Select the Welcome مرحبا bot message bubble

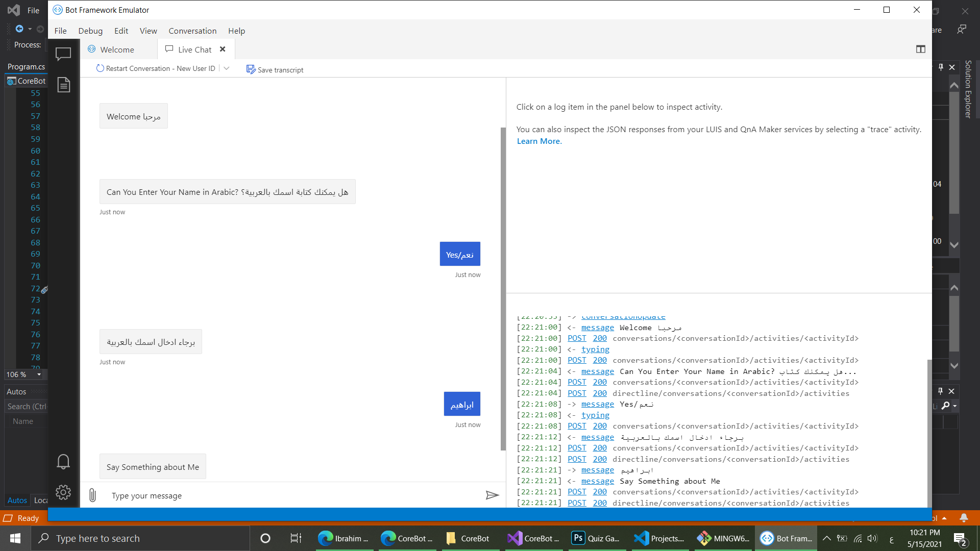tap(133, 116)
